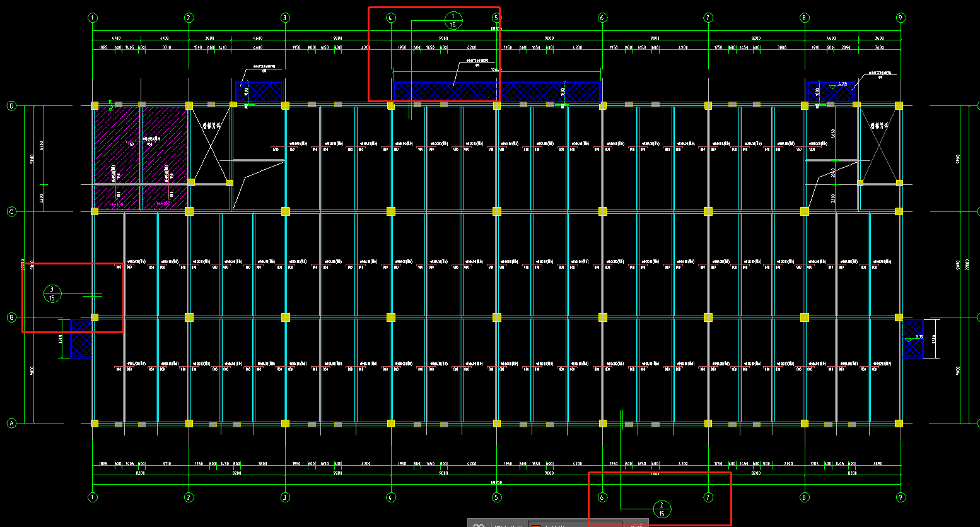The image size is (980, 527).
Task: Click the 27000 overall dimension on right
Action: pos(967,264)
